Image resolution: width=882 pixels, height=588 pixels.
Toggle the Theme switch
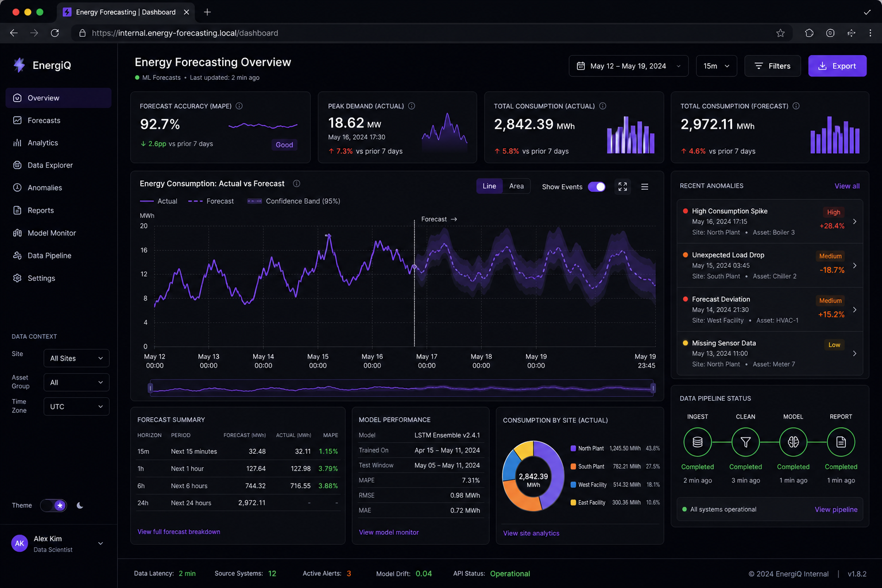(x=53, y=506)
